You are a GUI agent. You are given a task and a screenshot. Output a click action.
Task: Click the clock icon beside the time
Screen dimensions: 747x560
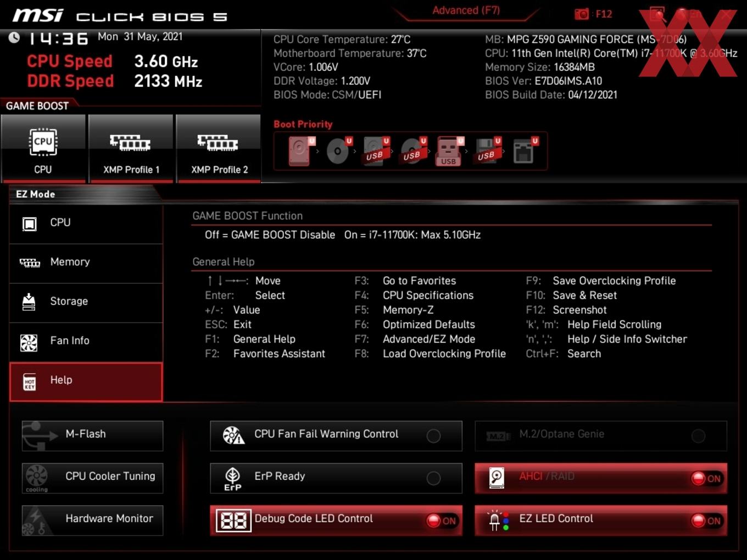tap(14, 37)
